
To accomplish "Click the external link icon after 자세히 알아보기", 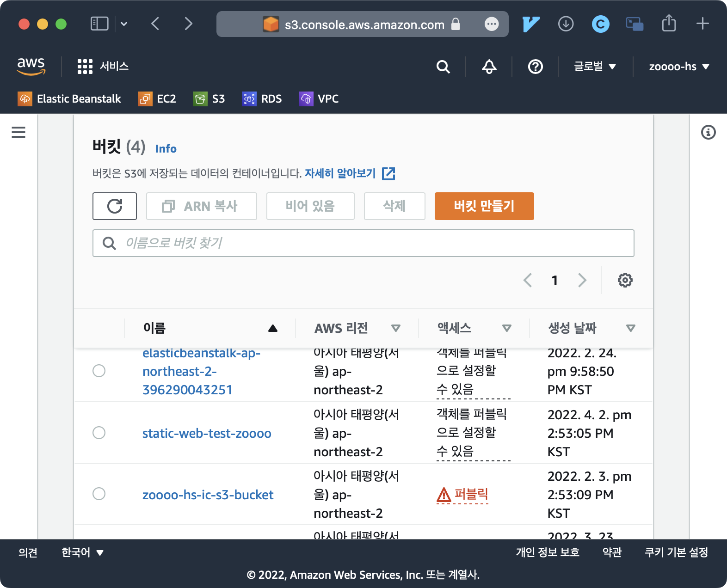I will [388, 174].
